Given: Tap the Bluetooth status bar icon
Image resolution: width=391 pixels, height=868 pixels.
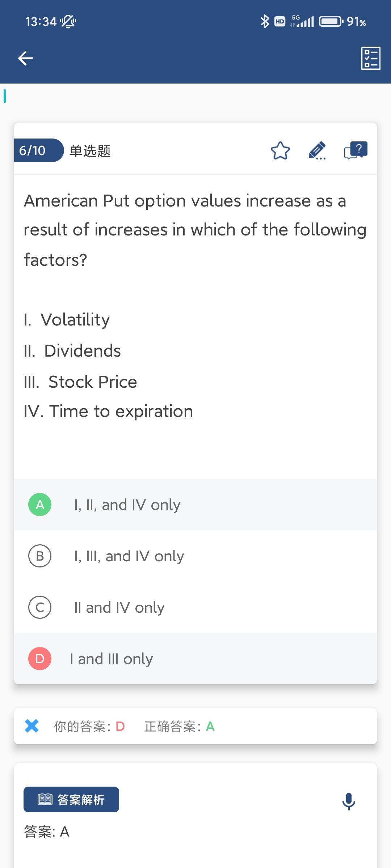Looking at the screenshot, I should (265, 21).
